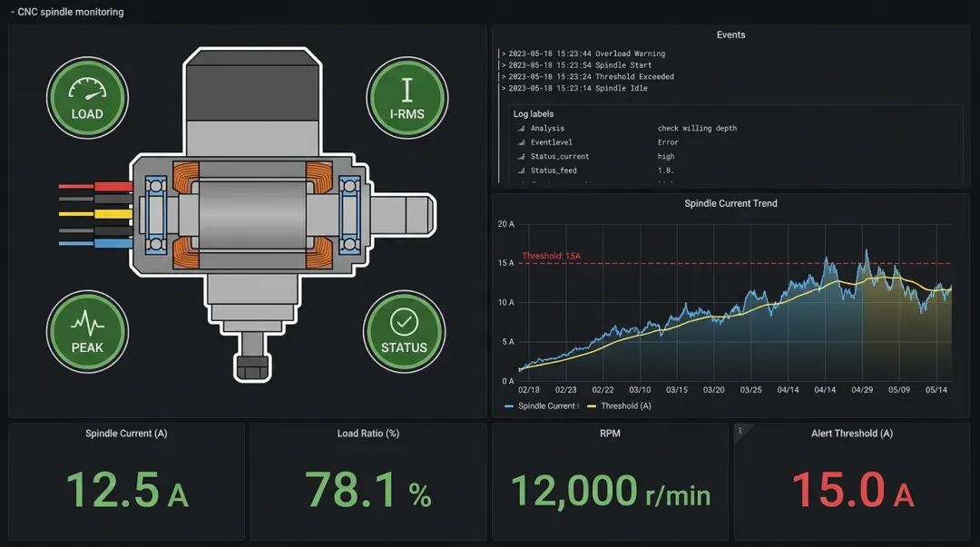Click the Analysis label name
This screenshot has height=547, width=980.
click(x=547, y=128)
